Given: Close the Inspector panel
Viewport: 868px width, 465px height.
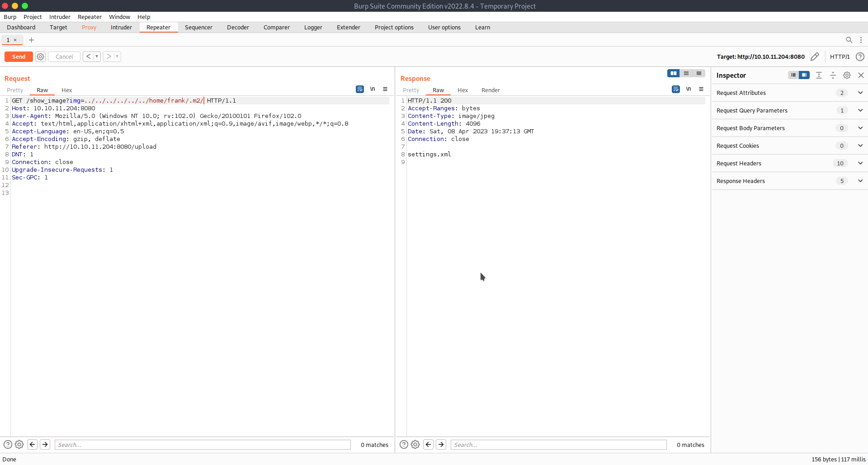Looking at the screenshot, I should 861,75.
